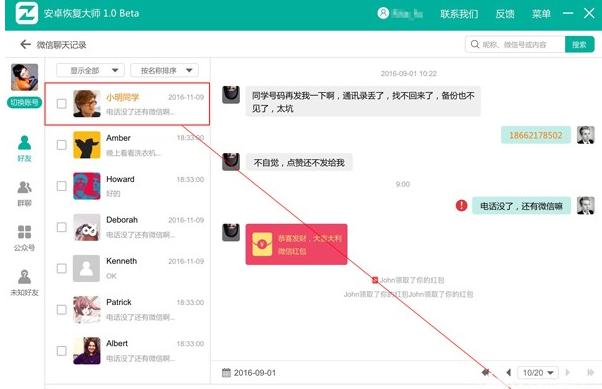Close the application window
This screenshot has width=602, height=389.
point(589,13)
